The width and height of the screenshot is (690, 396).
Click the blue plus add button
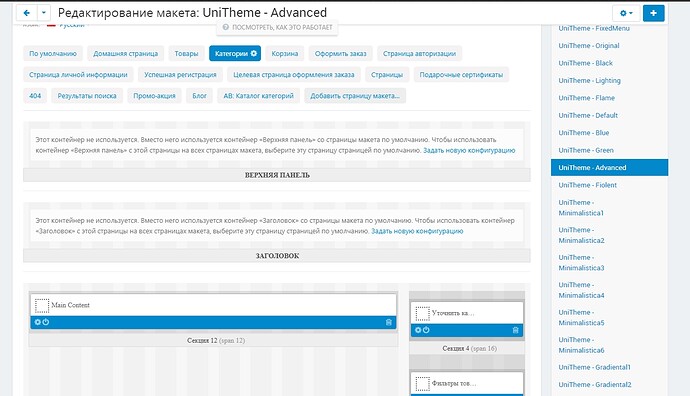(653, 13)
